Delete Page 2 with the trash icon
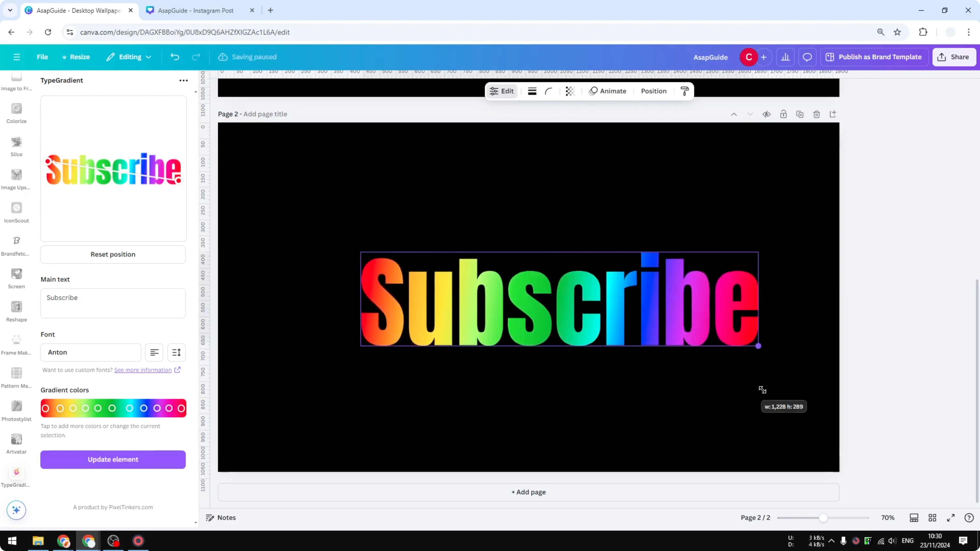 816,114
